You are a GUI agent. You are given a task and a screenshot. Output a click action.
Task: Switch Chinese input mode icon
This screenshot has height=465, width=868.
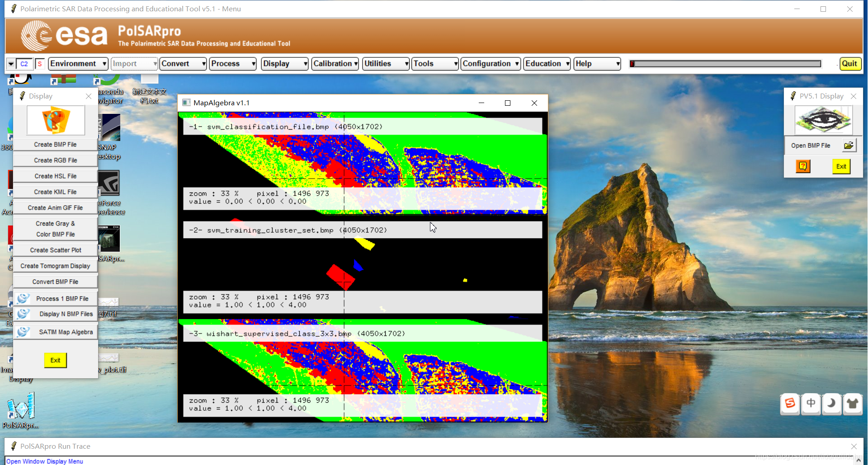tap(811, 403)
